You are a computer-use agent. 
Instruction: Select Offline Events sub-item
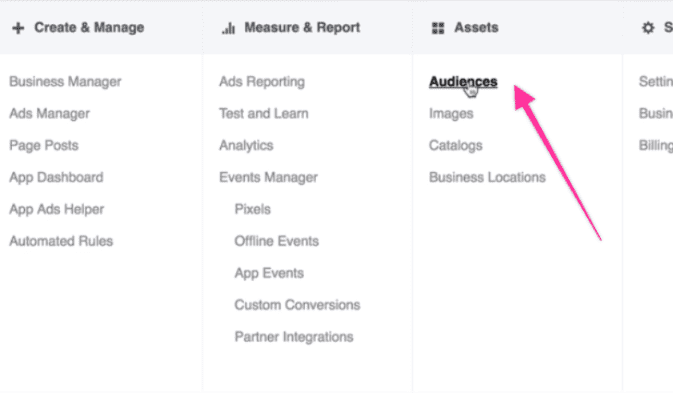coord(276,241)
